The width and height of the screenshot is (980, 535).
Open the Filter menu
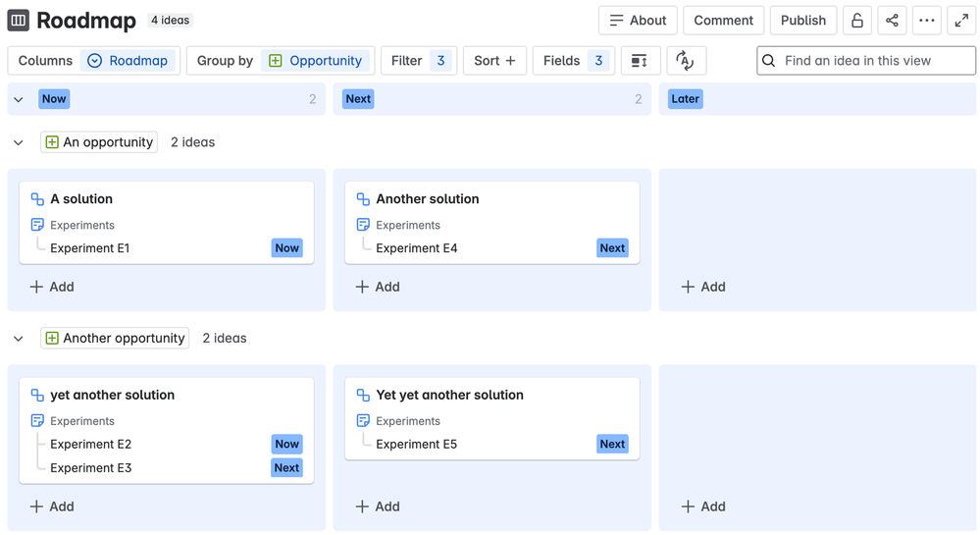(x=419, y=61)
